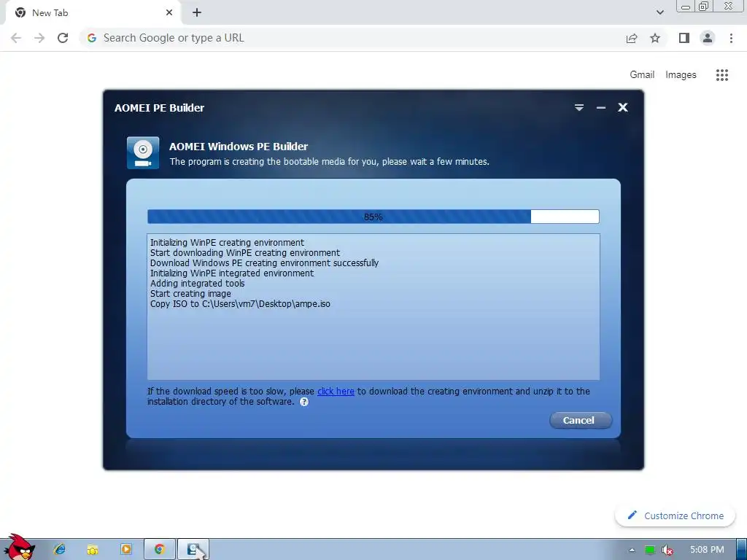
Task: Go forward in Chrome
Action: 39,38
